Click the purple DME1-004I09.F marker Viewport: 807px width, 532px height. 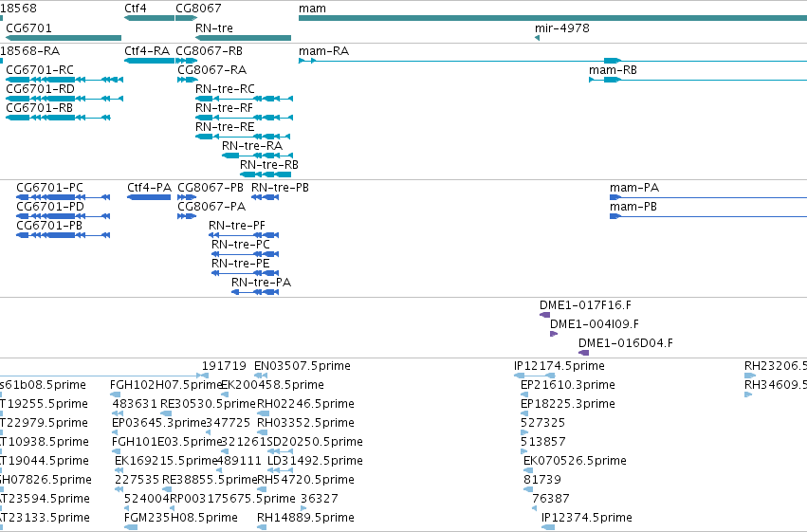pyautogui.click(x=554, y=334)
